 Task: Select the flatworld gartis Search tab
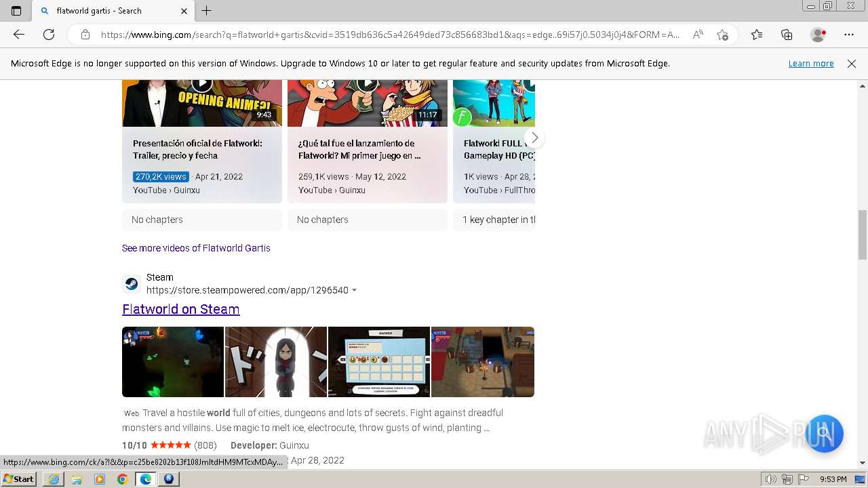[x=113, y=11]
